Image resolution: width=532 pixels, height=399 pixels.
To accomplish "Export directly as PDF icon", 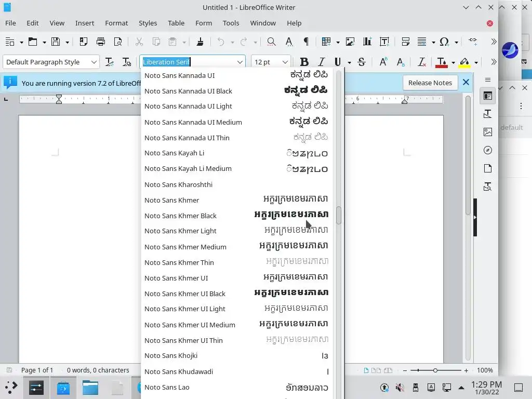I will click(x=83, y=42).
